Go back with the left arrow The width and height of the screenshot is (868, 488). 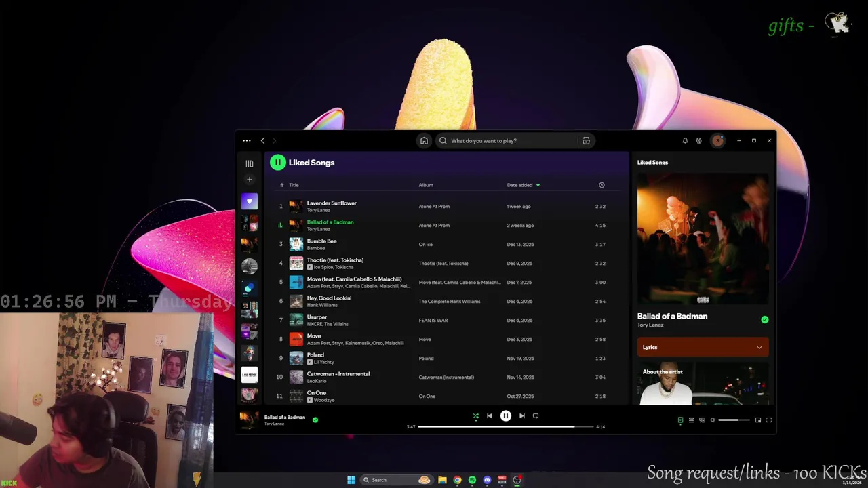(x=263, y=140)
